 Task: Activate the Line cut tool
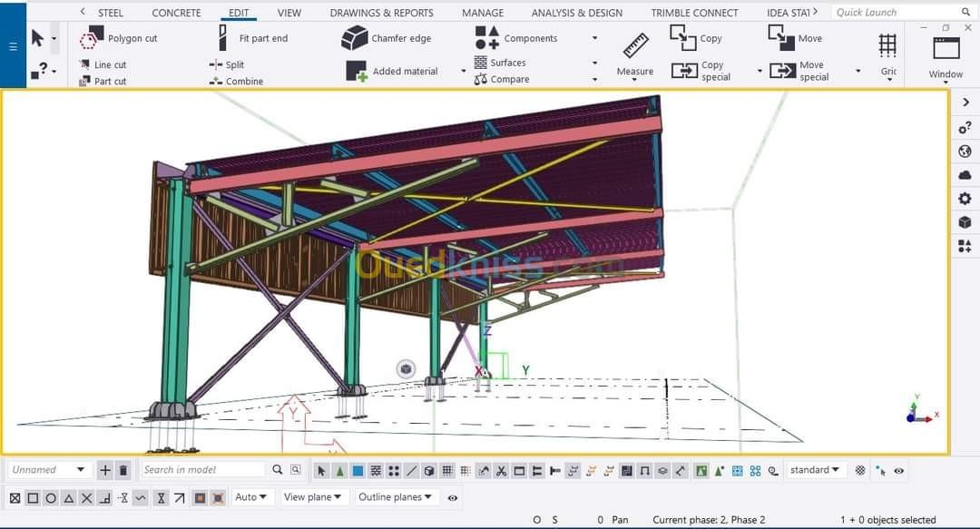(x=103, y=64)
